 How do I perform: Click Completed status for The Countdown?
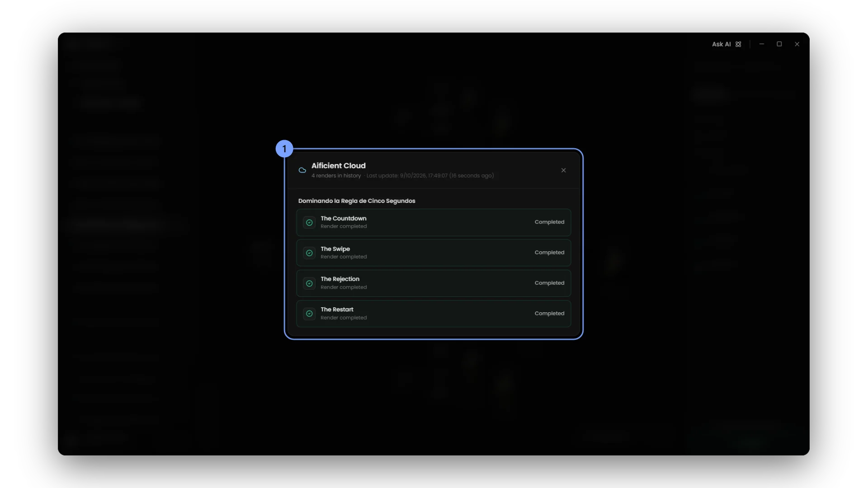point(549,222)
